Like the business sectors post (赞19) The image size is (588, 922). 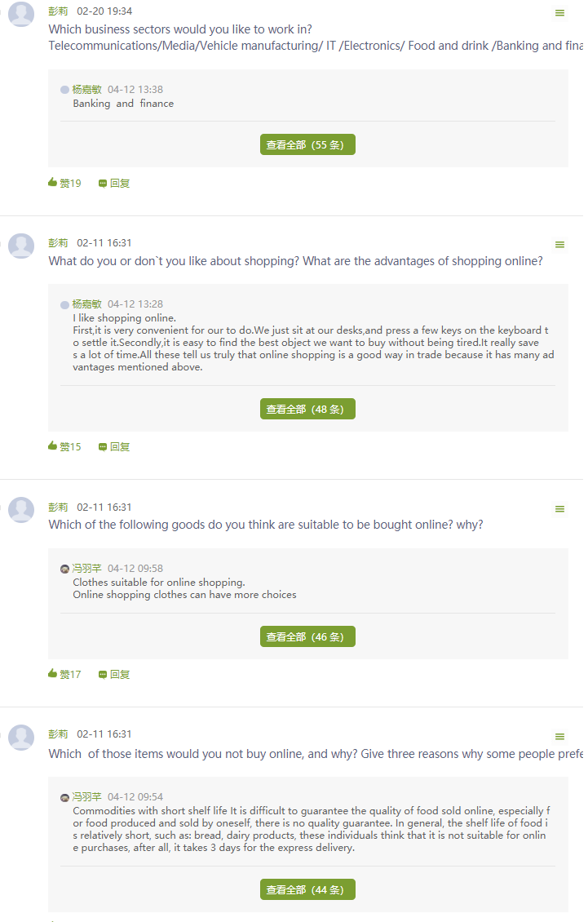[64, 183]
